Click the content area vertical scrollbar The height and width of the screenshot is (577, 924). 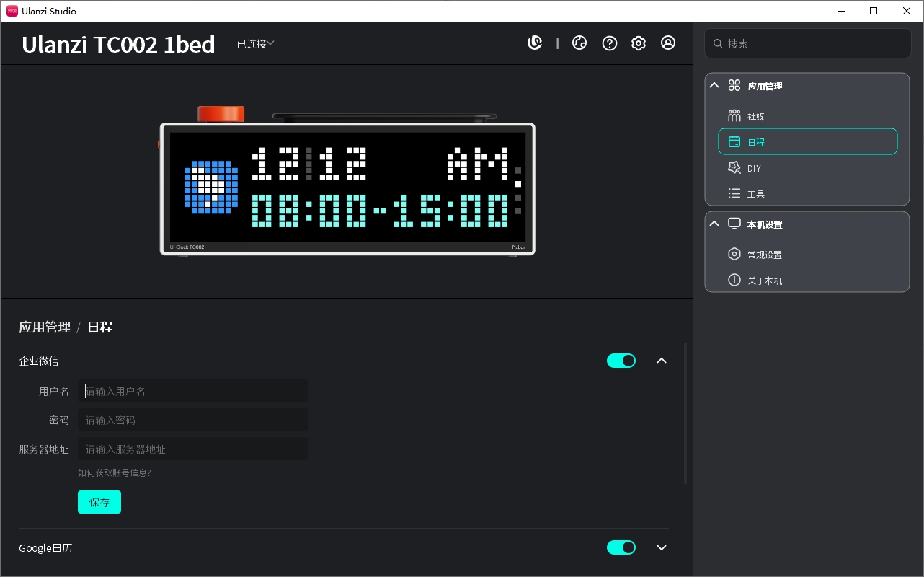685,413
